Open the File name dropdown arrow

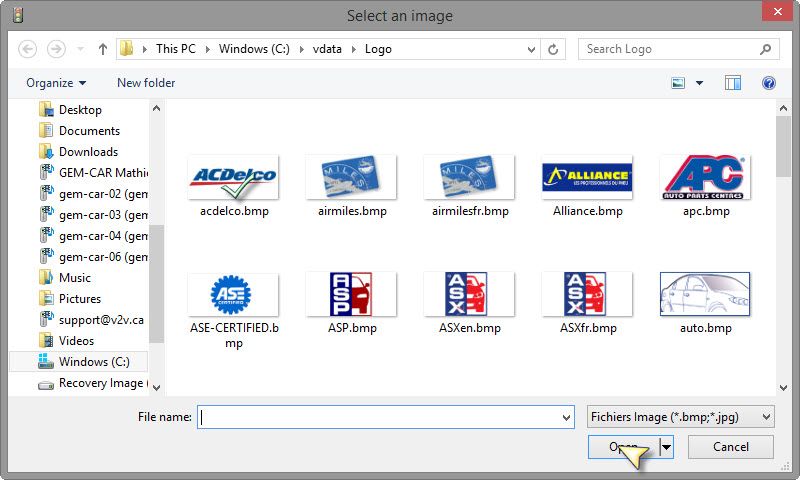566,417
